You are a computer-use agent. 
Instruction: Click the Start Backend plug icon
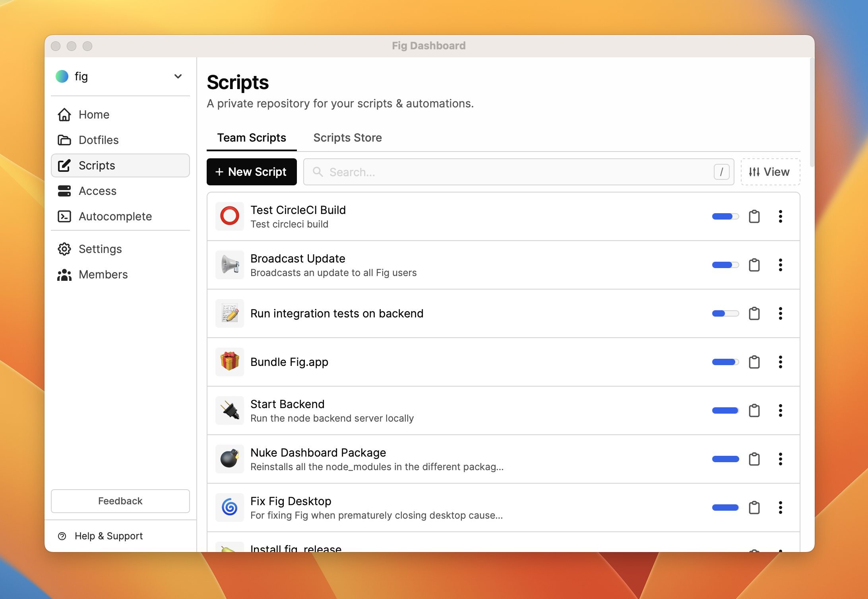point(230,410)
